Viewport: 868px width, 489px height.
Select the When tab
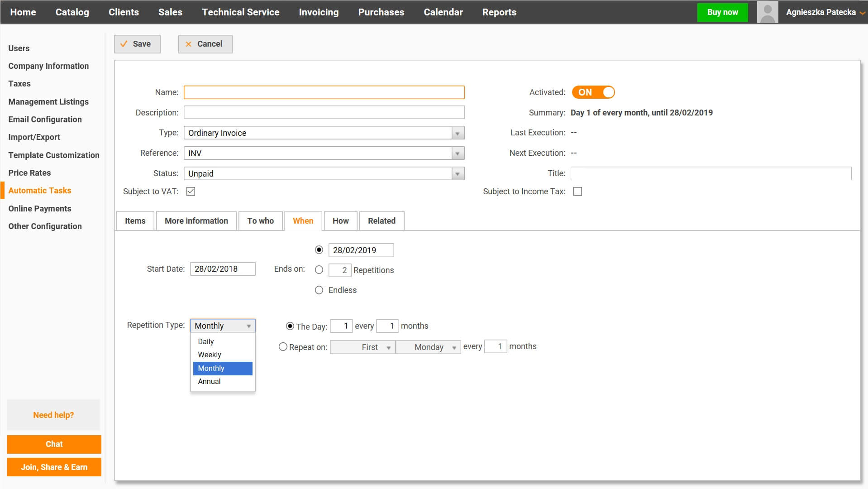coord(303,221)
